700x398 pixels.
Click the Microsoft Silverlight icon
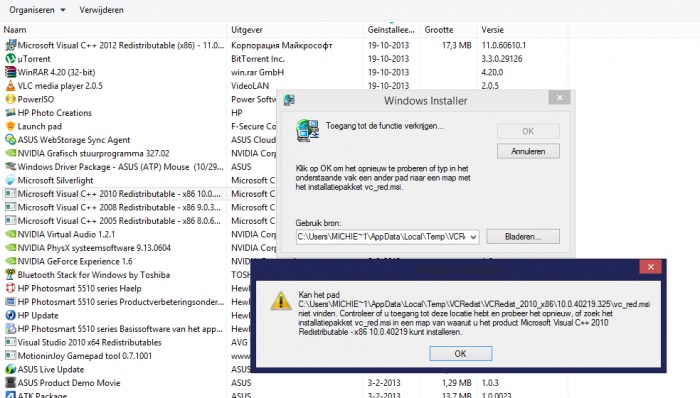[10, 180]
